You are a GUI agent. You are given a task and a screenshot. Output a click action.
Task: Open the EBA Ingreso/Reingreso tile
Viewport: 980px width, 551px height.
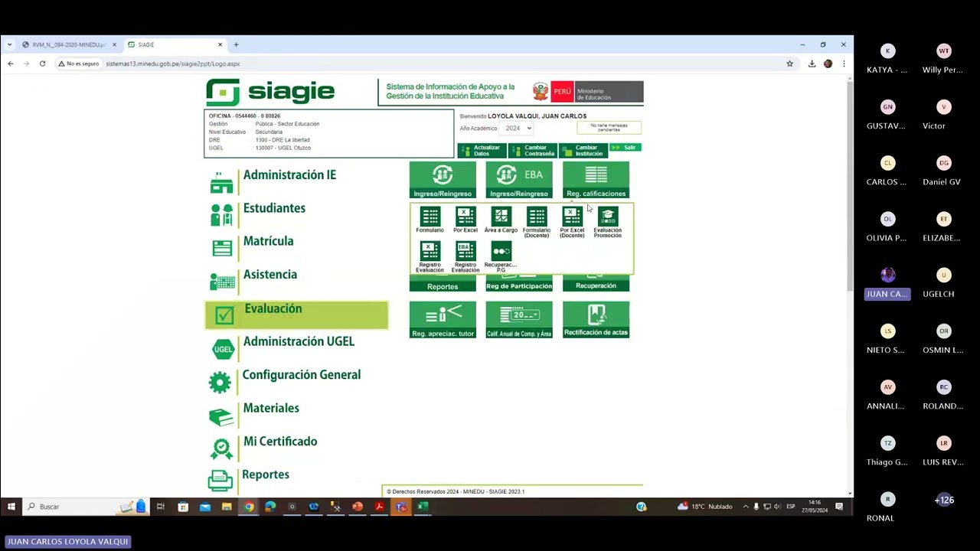point(519,180)
